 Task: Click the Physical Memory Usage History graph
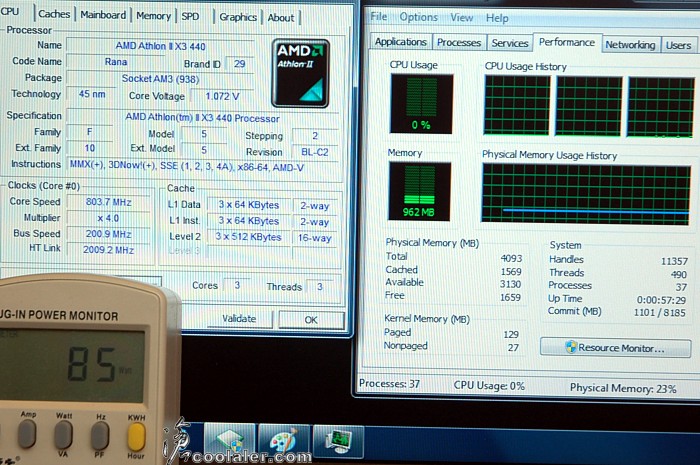click(586, 193)
